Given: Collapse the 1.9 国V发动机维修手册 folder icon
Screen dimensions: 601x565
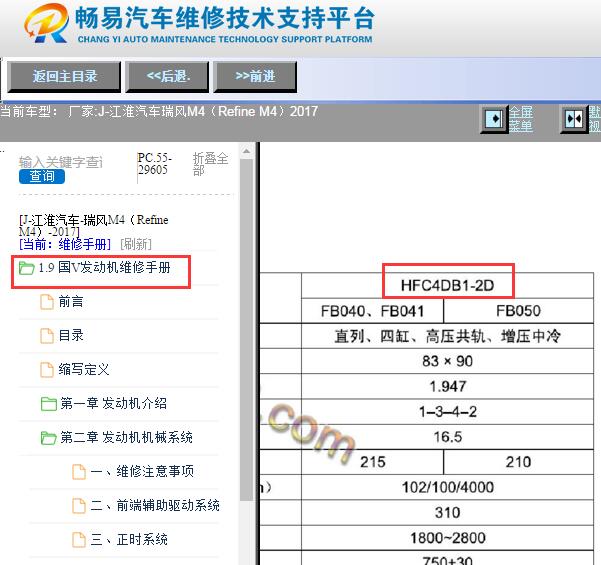Looking at the screenshot, I should click(26, 268).
